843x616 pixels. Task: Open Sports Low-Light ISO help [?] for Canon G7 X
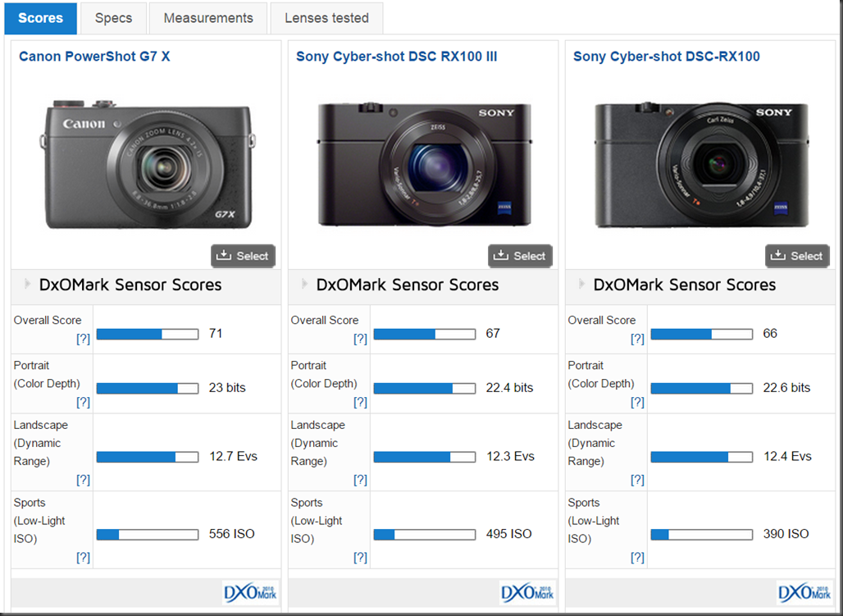[x=83, y=558]
